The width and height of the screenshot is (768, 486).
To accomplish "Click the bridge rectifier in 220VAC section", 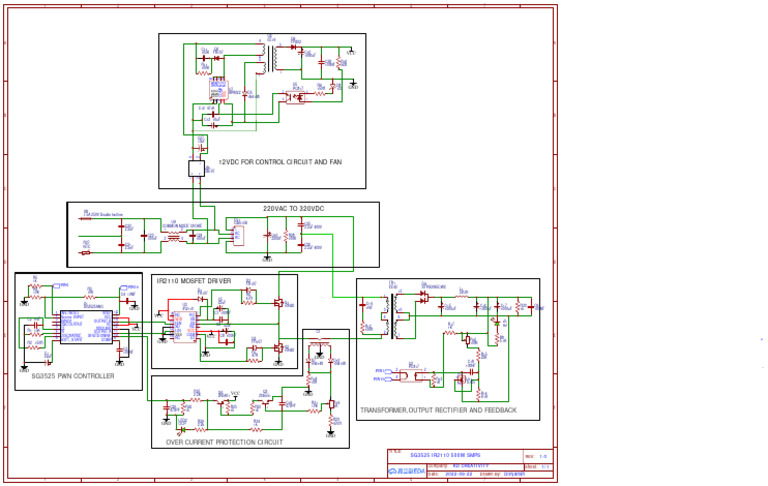I will 239,235.
